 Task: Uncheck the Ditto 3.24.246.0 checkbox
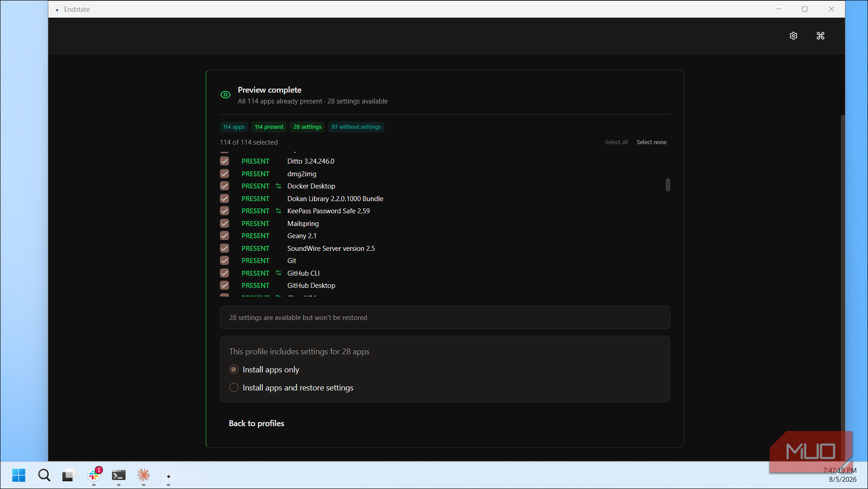click(224, 161)
